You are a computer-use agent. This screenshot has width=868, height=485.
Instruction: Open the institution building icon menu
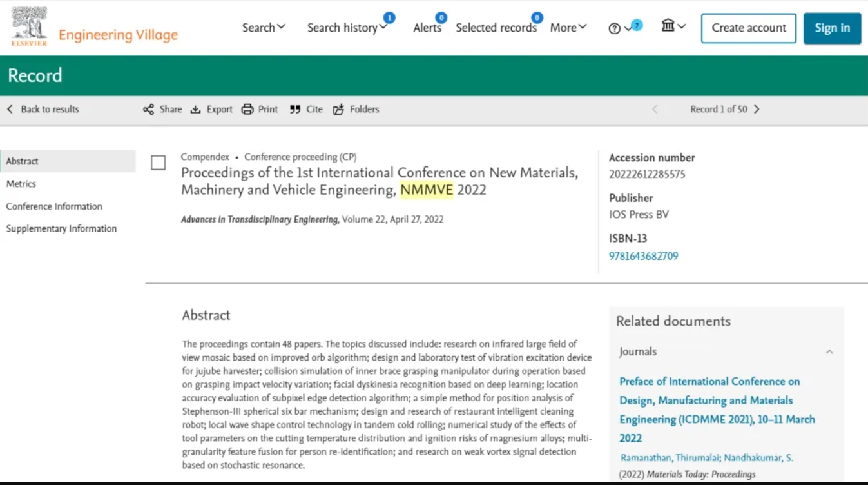point(668,26)
